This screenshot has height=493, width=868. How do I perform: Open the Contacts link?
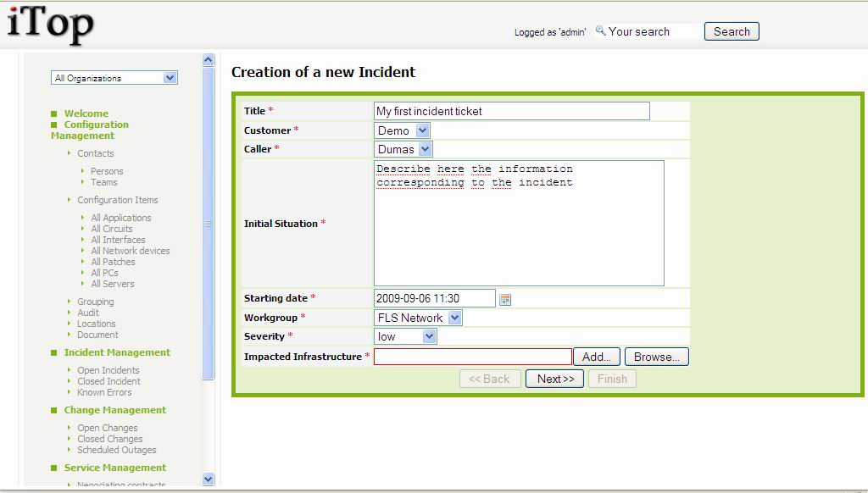95,153
